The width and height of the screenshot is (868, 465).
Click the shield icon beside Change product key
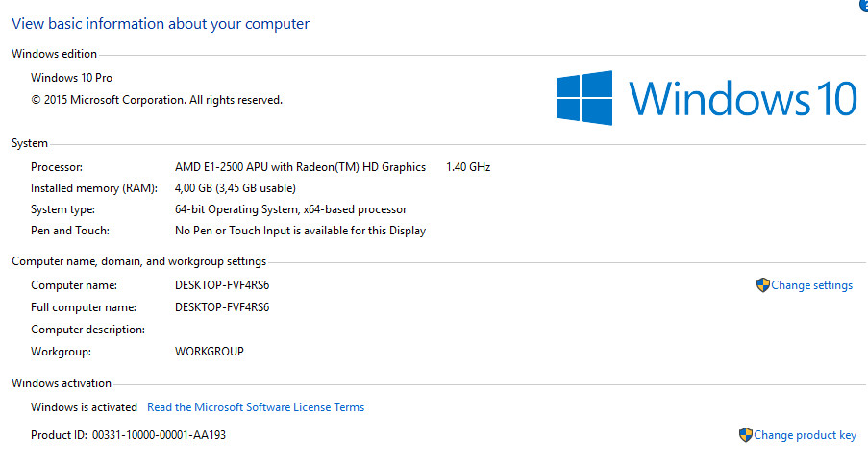click(x=746, y=435)
